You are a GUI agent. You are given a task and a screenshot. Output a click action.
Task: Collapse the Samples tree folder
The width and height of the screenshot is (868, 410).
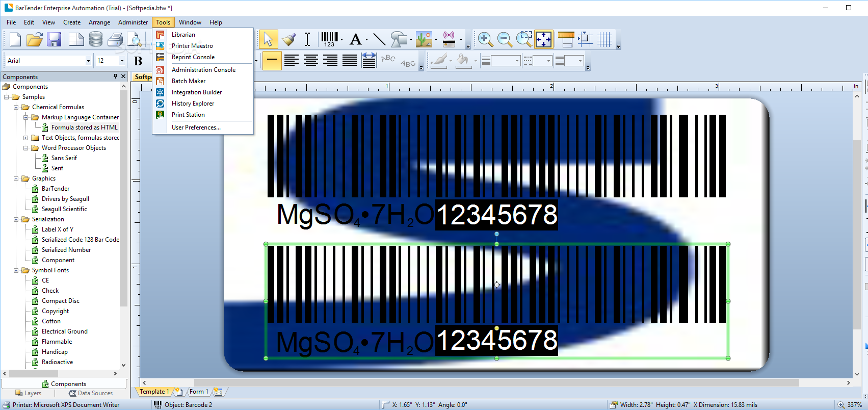click(x=6, y=97)
